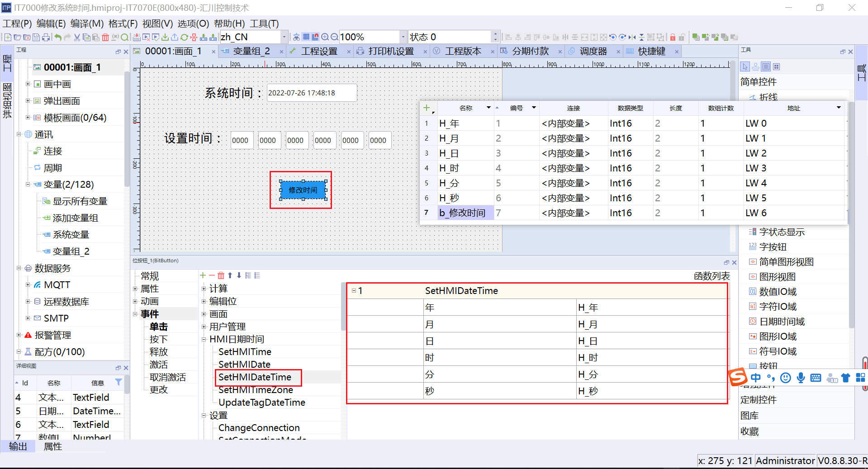
Task: Open the 编译(M) menu
Action: click(87, 24)
